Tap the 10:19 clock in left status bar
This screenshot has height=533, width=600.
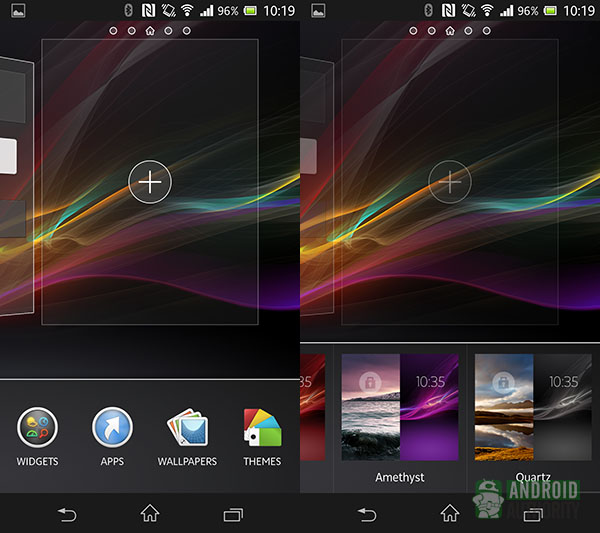tap(279, 10)
